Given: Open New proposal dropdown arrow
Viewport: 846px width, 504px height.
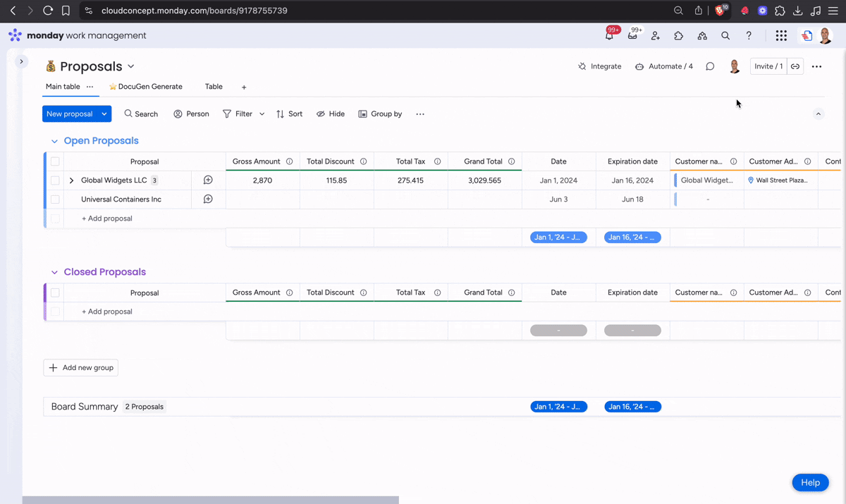Looking at the screenshot, I should tap(104, 113).
